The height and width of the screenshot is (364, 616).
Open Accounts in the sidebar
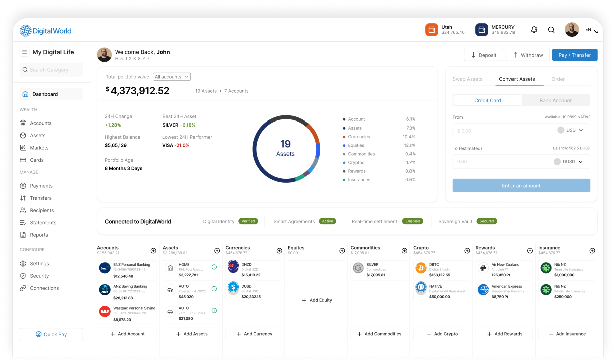click(36, 123)
